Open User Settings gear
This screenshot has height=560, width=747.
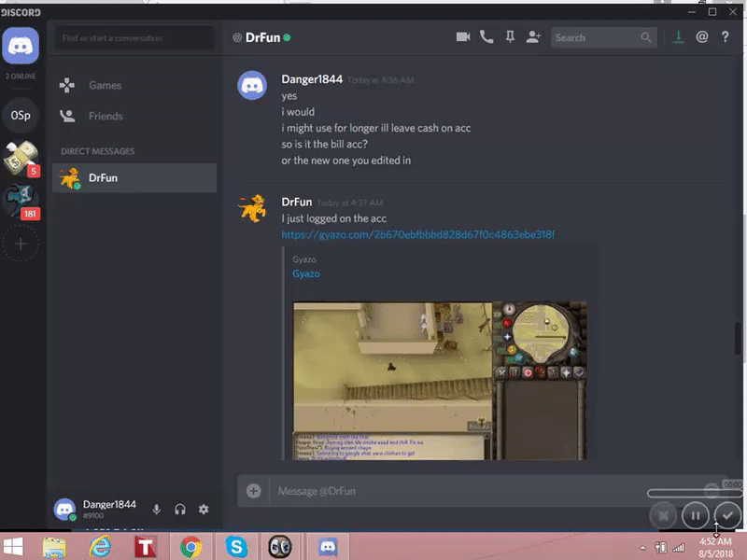click(204, 510)
